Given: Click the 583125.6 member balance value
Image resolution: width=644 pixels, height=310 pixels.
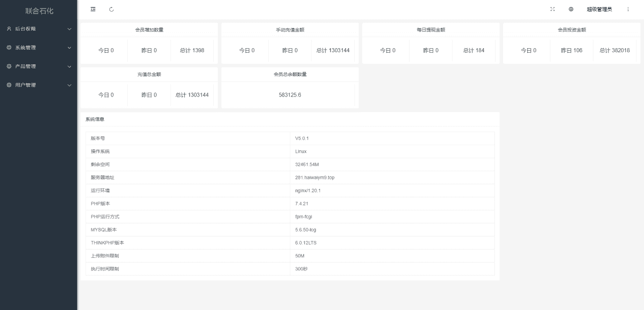Looking at the screenshot, I should click(x=290, y=95).
